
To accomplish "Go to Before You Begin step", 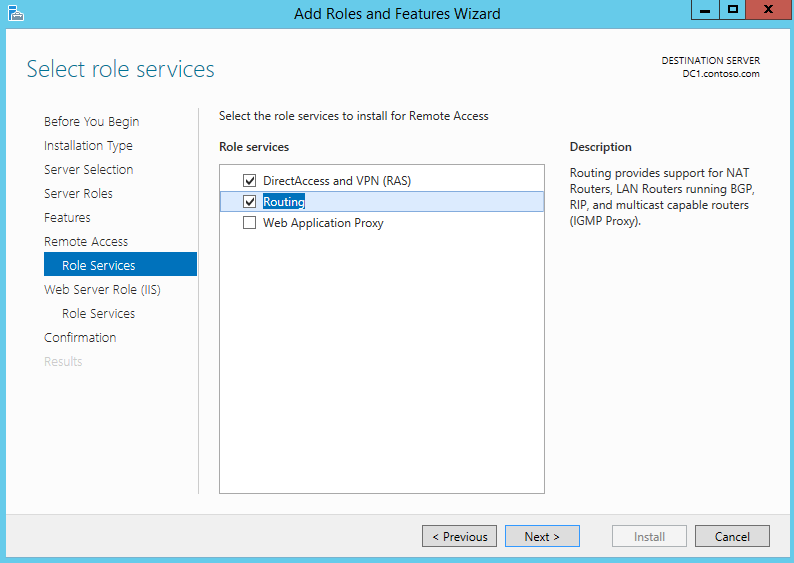I will (92, 122).
